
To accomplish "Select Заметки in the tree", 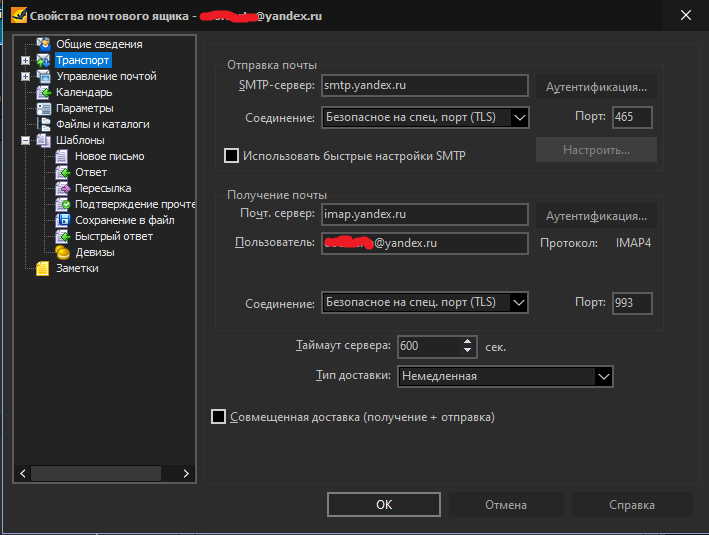I will [77, 268].
